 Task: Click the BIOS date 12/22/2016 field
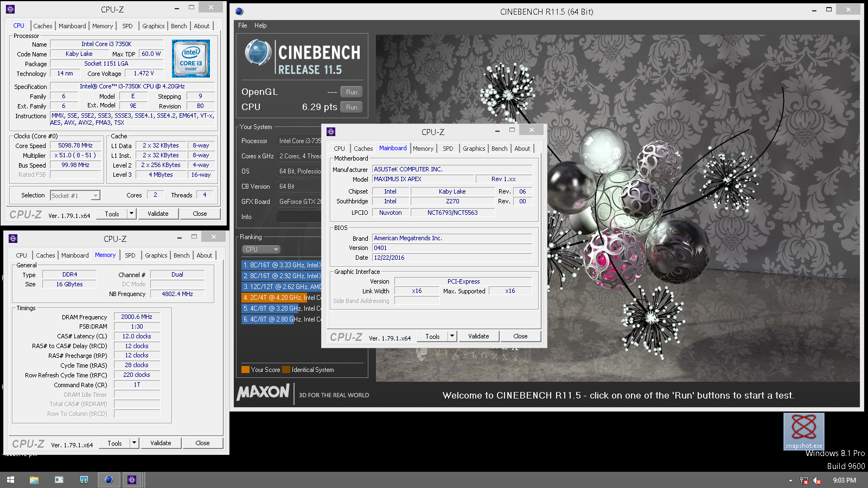[x=451, y=258]
